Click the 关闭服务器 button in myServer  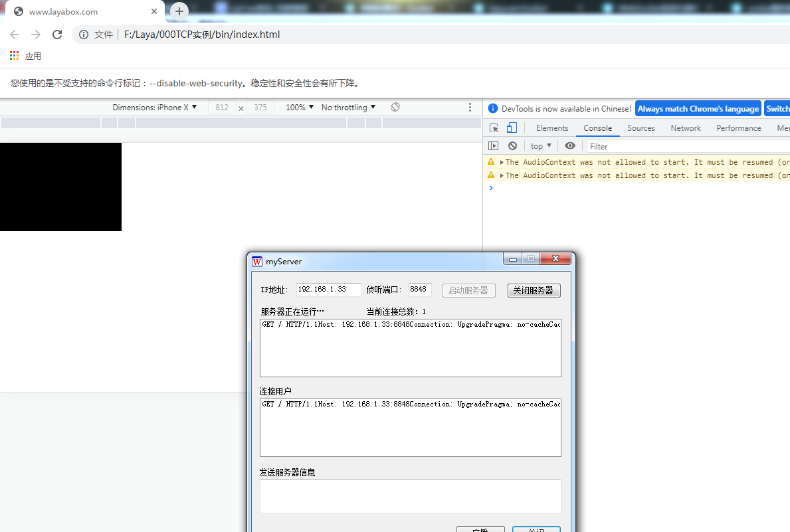click(x=534, y=291)
